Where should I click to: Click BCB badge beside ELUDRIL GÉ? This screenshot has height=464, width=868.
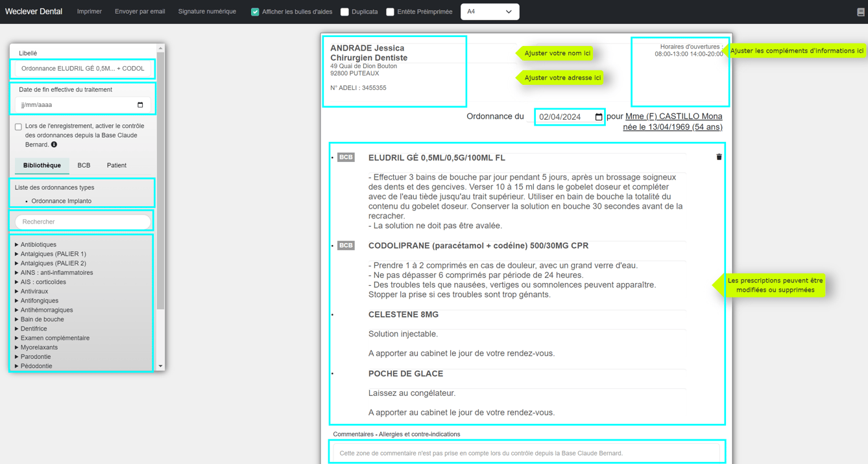point(346,157)
